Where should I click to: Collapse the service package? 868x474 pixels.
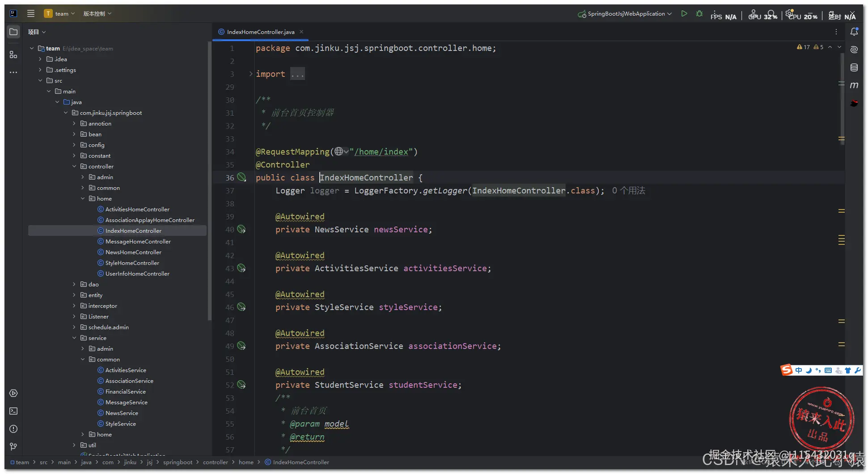click(x=74, y=338)
